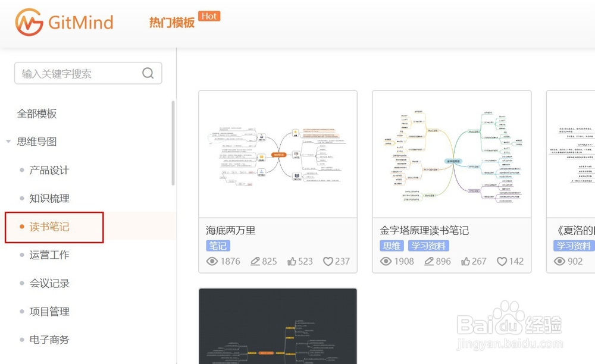Select 读书笔记 category
Viewport: 595px width, 364px height.
point(49,227)
